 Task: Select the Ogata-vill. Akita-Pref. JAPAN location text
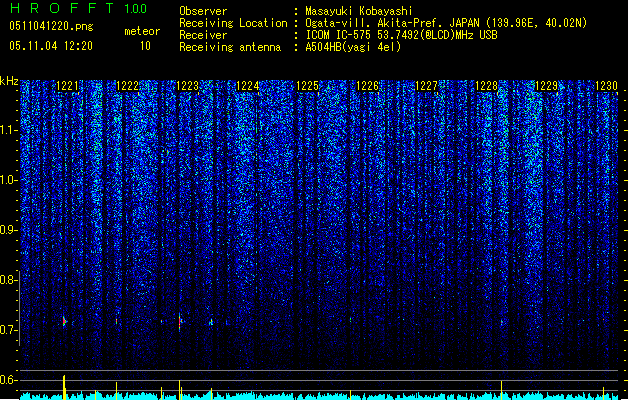446,23
